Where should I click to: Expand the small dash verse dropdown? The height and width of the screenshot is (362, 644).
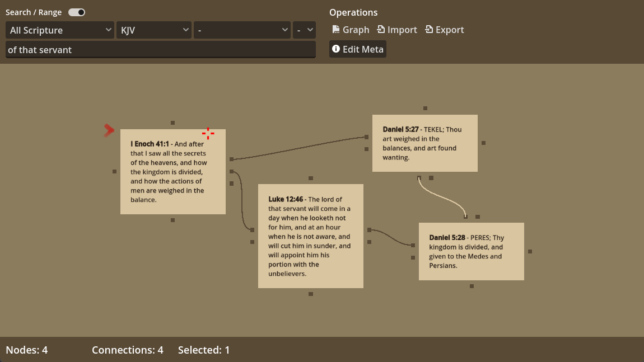[x=305, y=30]
